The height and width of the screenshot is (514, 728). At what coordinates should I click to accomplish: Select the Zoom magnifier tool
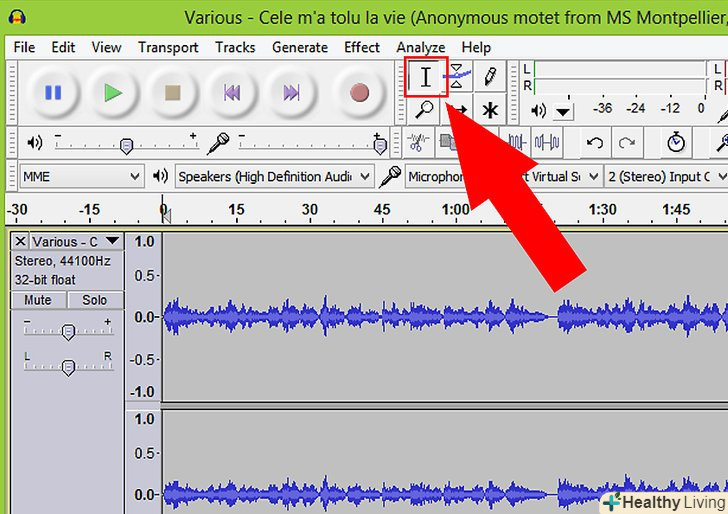(x=424, y=110)
